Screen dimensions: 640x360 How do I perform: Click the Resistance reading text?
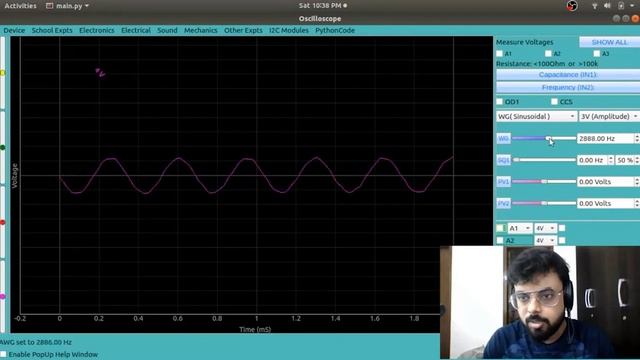pos(547,64)
